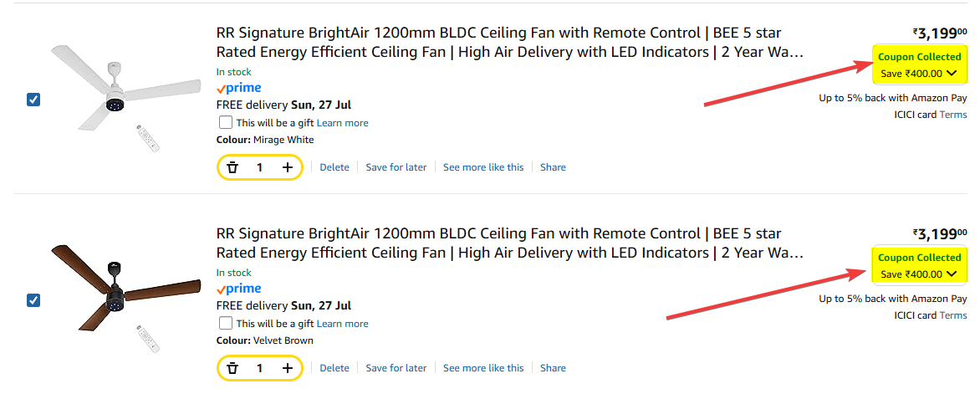Image resolution: width=980 pixels, height=394 pixels.
Task: Click plus icon for Mirage White fan
Action: [287, 167]
